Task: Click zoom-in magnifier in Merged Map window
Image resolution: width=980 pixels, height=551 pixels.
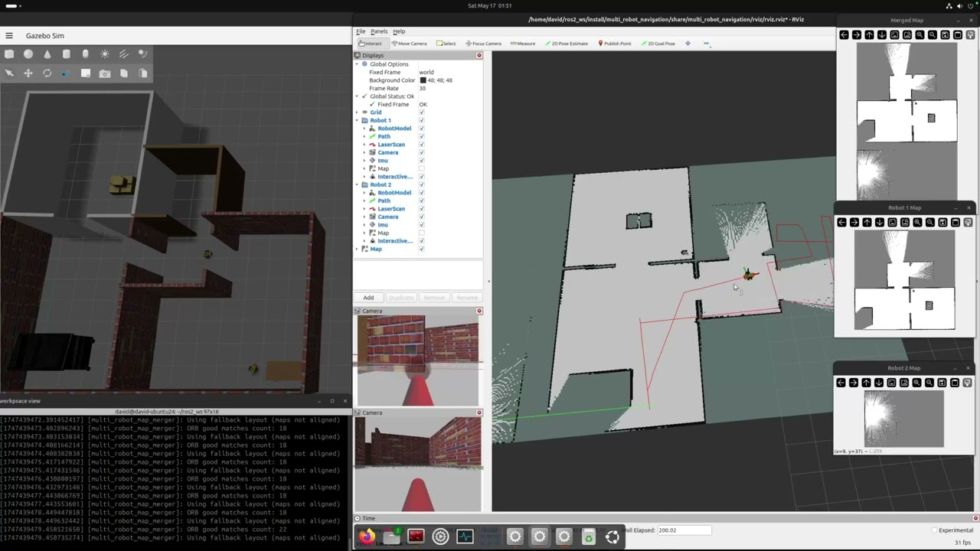Action: [x=920, y=34]
